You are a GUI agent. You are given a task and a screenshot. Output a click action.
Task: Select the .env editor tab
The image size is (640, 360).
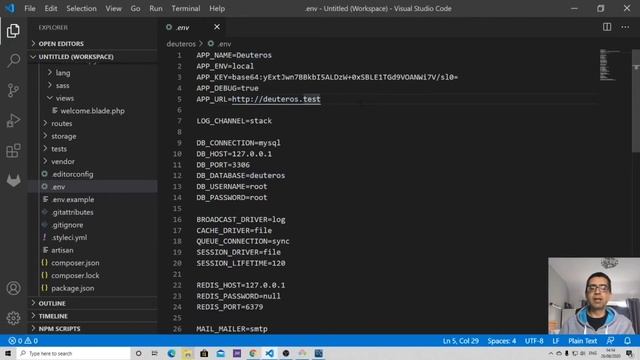[x=192, y=27]
